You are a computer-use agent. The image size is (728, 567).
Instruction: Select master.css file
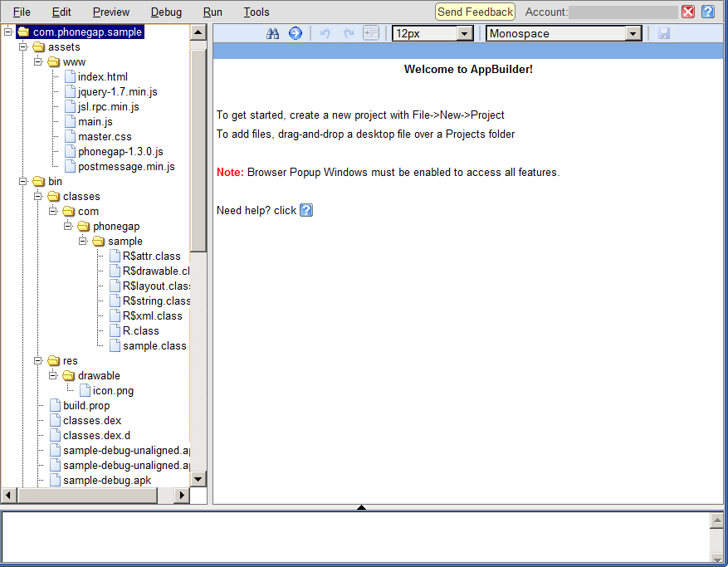pyautogui.click(x=105, y=136)
